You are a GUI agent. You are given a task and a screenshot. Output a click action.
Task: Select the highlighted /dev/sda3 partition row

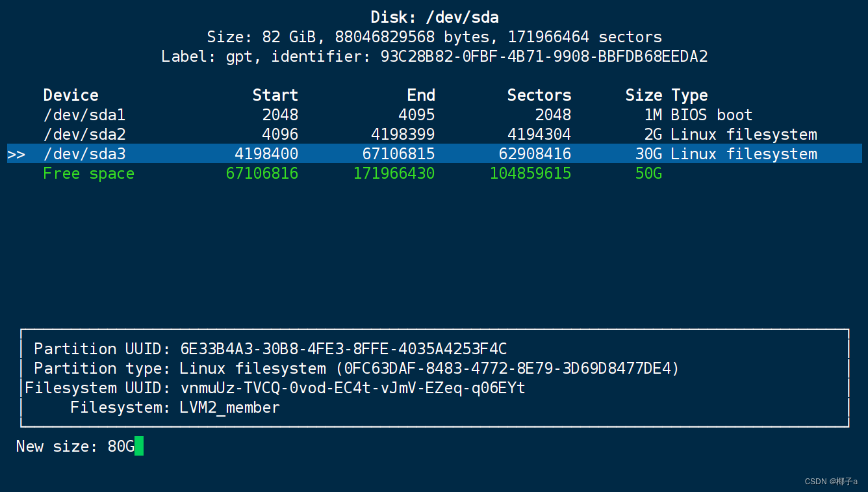(434, 154)
